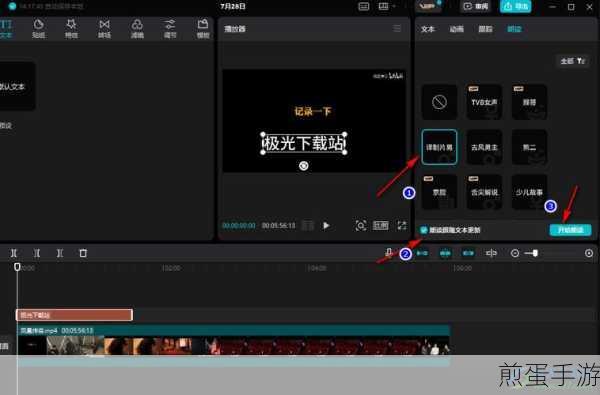Toggle the main track magnet icon
This screenshot has height=395, width=600.
point(422,253)
